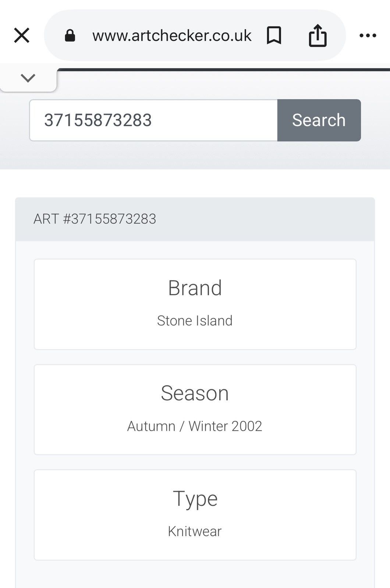Tap the Type heading

point(195,499)
